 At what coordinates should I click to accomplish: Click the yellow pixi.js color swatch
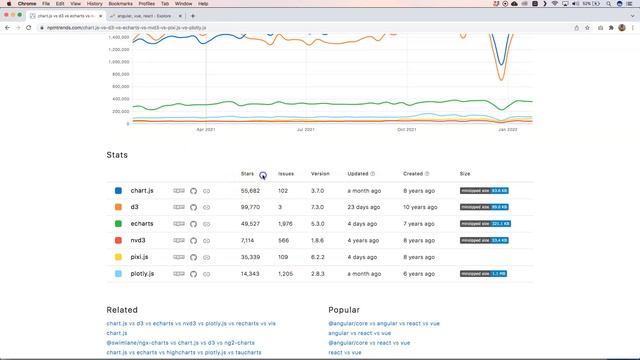(118, 257)
